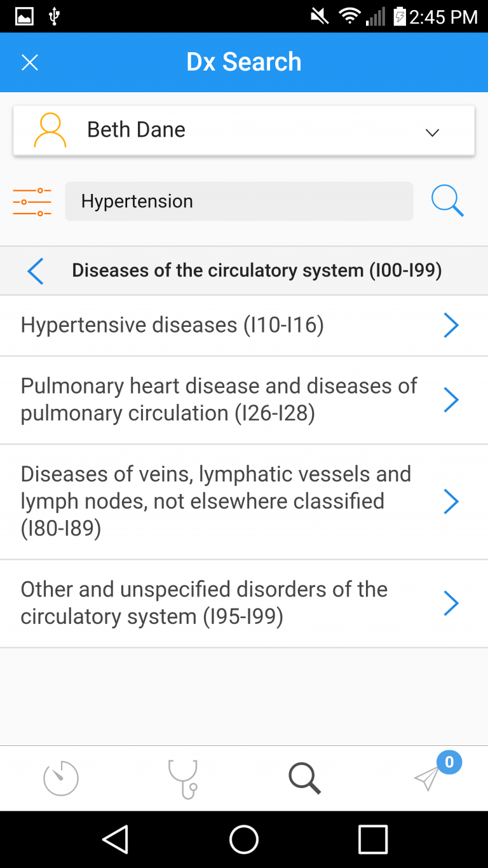Close the Dx Search screen
The image size is (488, 868).
(x=30, y=62)
